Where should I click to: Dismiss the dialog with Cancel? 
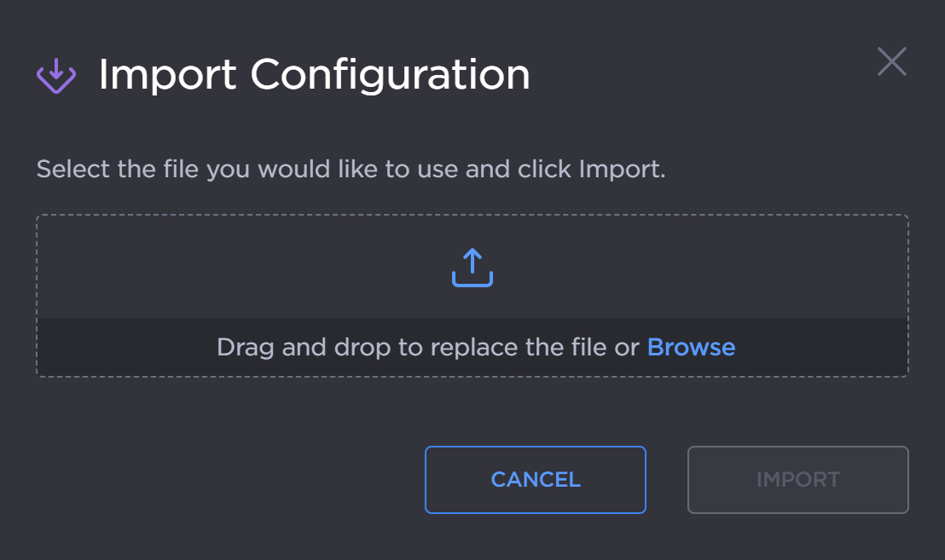point(535,480)
